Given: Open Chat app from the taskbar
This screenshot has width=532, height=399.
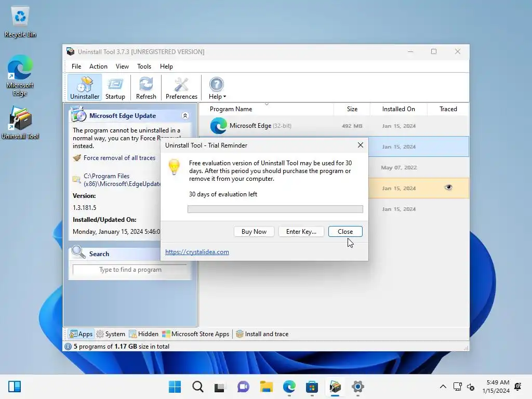Looking at the screenshot, I should 243,387.
